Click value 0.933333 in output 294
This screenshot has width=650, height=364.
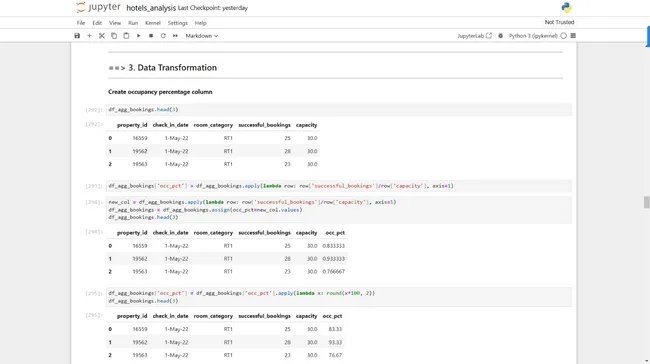[x=333, y=259]
